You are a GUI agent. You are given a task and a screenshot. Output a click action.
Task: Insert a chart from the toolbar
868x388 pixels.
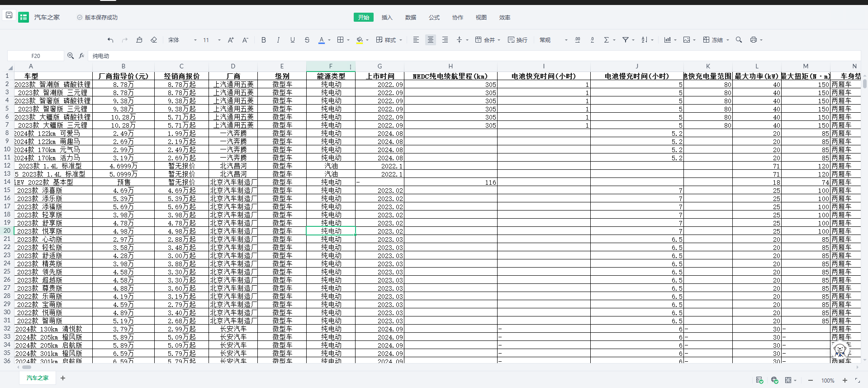click(667, 40)
